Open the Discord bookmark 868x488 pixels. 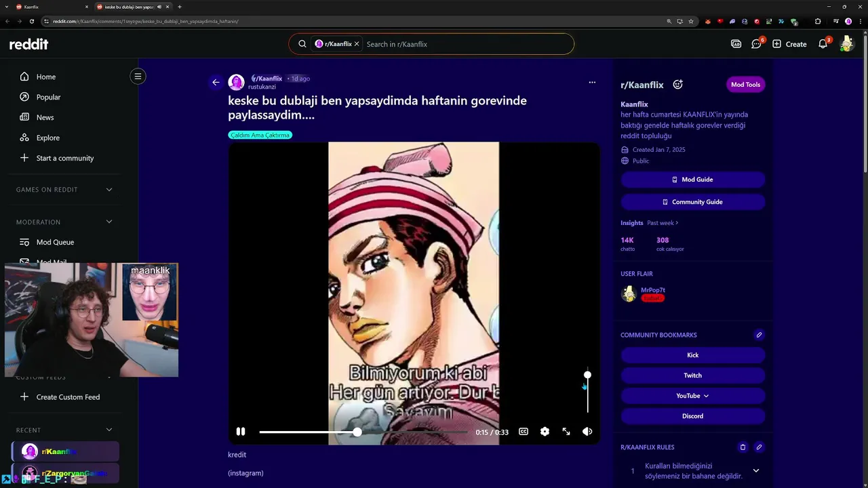(x=692, y=416)
